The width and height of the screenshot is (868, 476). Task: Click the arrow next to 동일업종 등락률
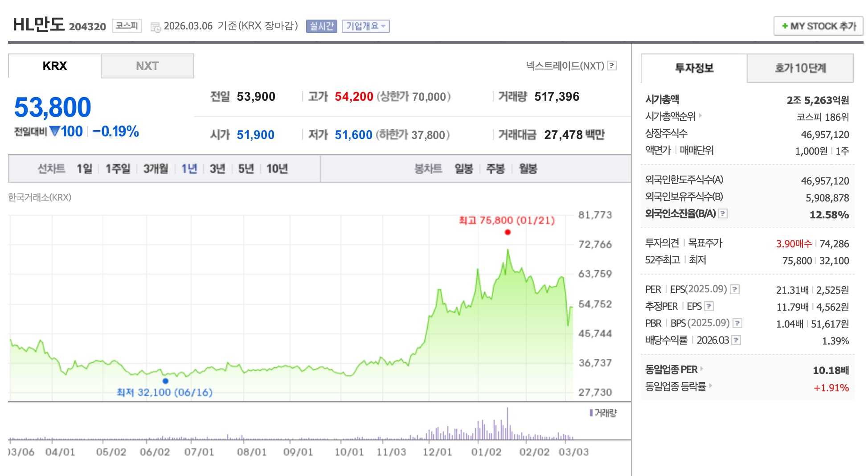tap(710, 386)
